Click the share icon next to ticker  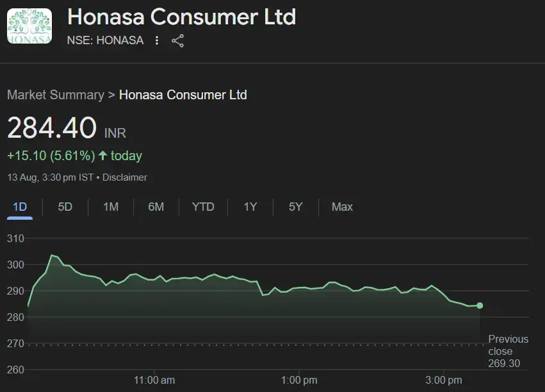coord(178,41)
